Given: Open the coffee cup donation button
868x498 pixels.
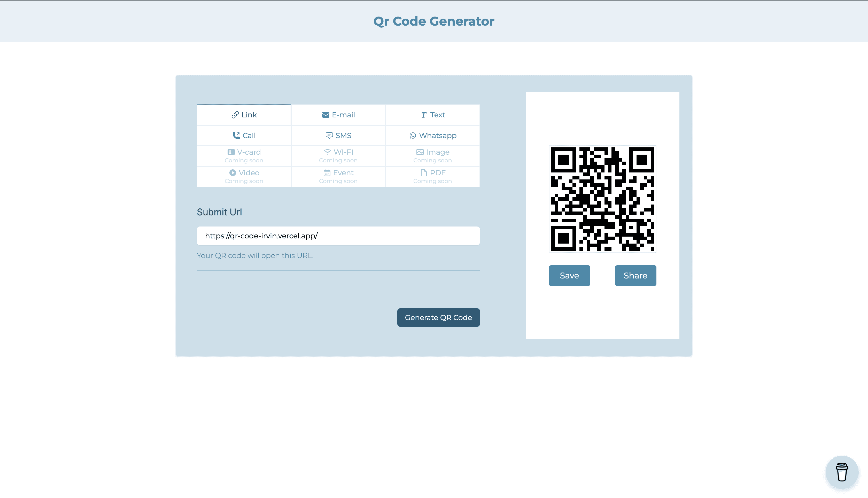Looking at the screenshot, I should [842, 472].
